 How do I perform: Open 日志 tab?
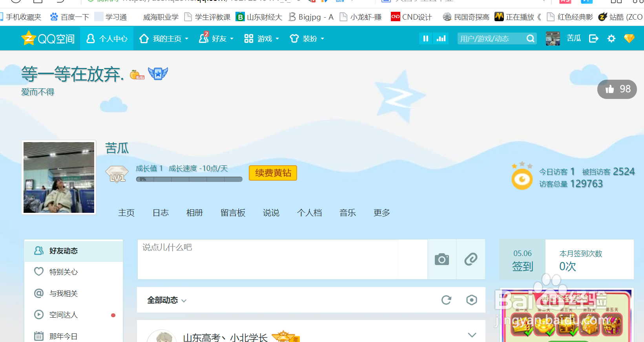pos(161,213)
